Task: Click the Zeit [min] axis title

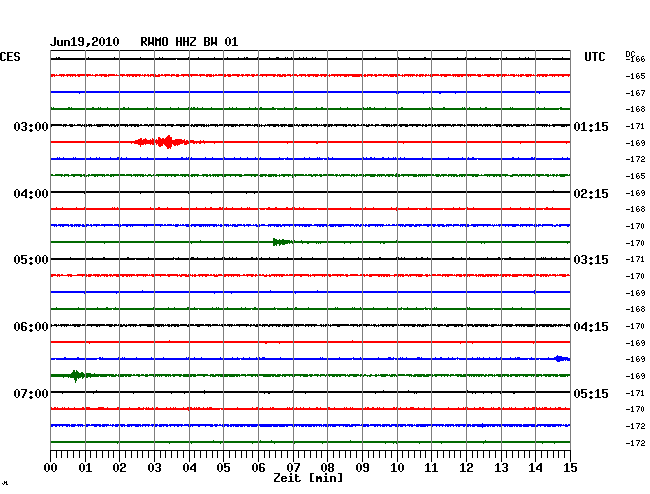Action: pyautogui.click(x=308, y=478)
